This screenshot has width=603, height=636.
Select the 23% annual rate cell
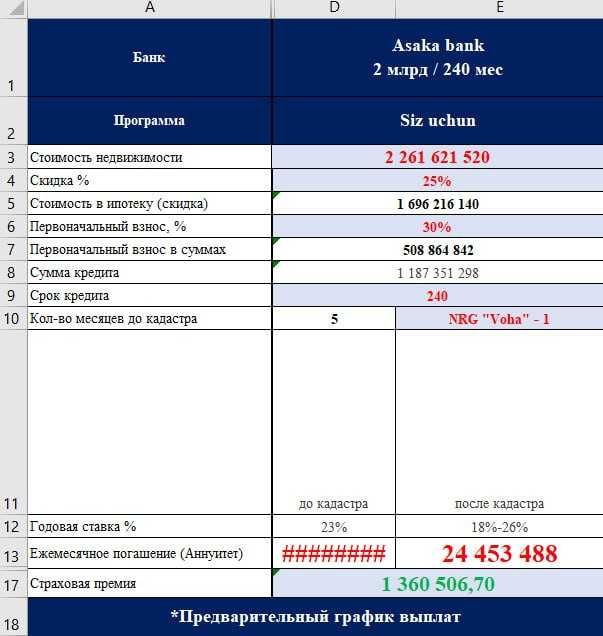coord(334,526)
